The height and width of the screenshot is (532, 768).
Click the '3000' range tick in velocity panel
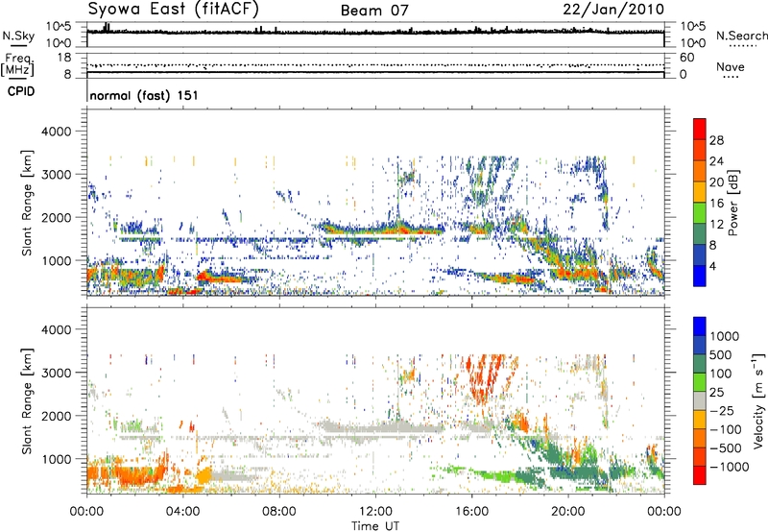coord(57,373)
